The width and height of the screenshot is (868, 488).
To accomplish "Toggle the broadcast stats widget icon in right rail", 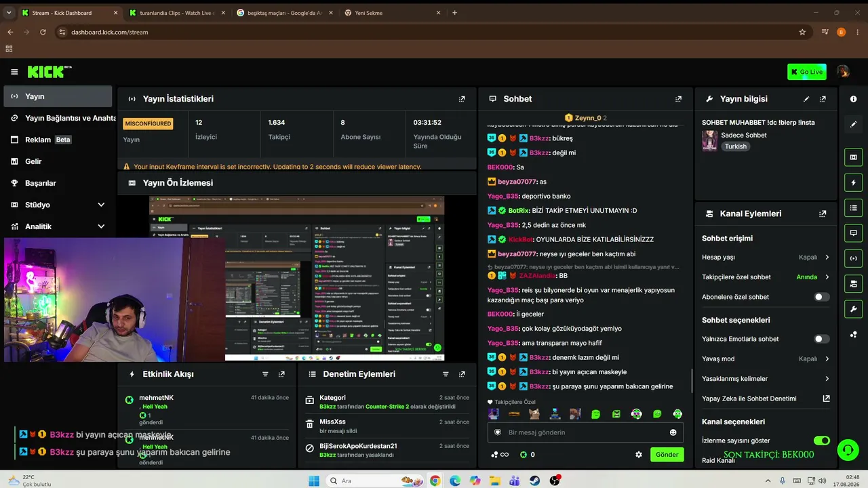I will 853,258.
